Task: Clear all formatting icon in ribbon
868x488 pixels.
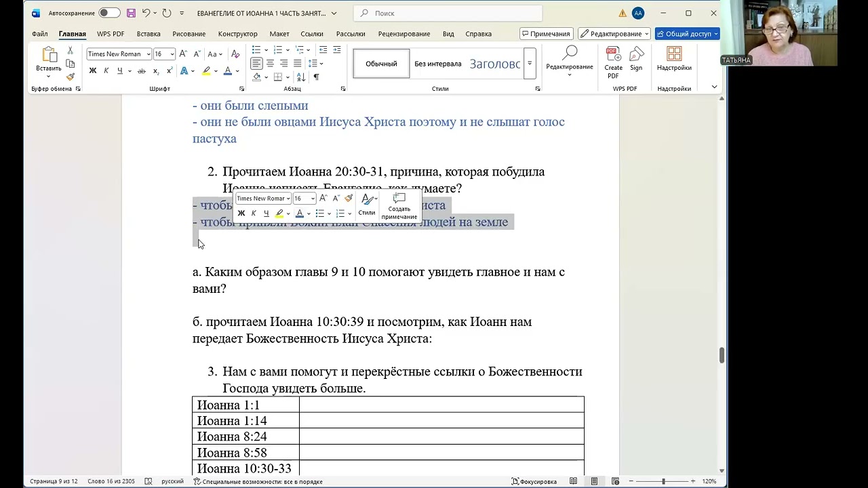Action: (x=235, y=54)
